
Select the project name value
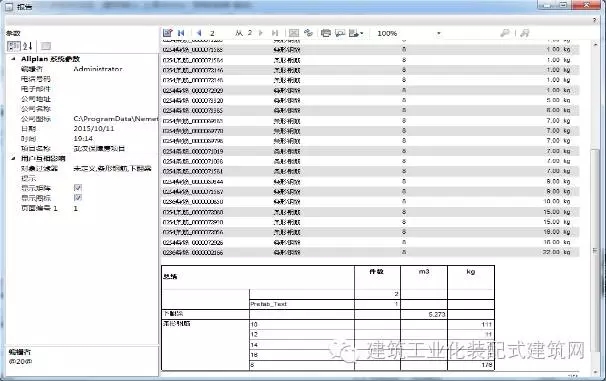point(99,149)
